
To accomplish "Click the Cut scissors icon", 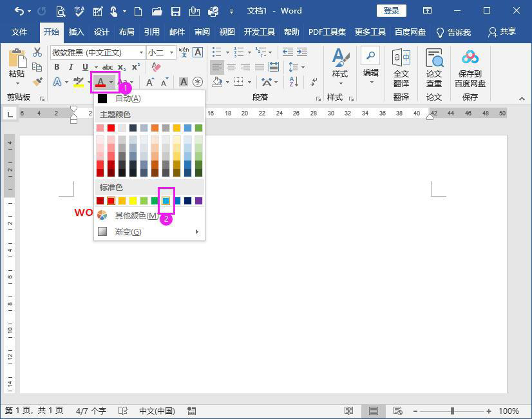I will [37, 52].
